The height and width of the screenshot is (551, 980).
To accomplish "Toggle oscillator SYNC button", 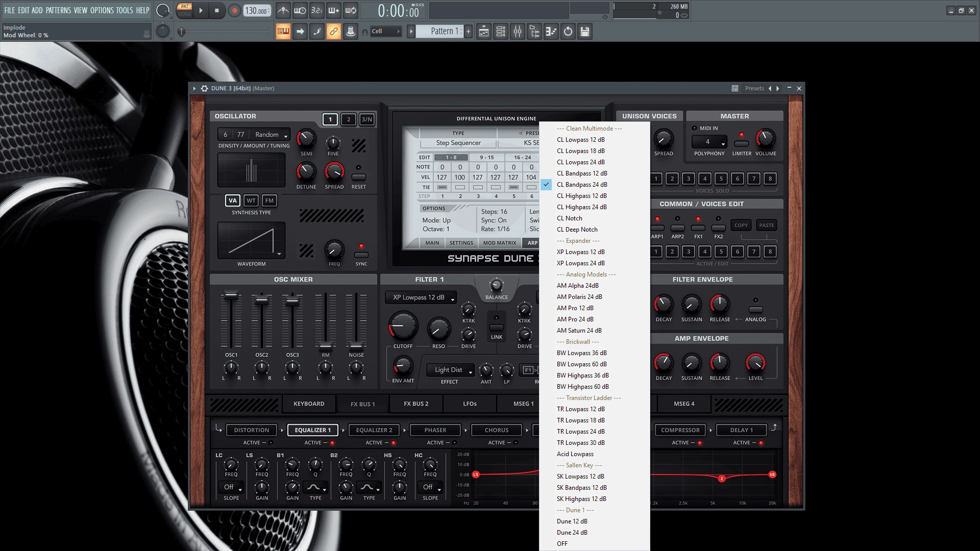I will click(361, 255).
